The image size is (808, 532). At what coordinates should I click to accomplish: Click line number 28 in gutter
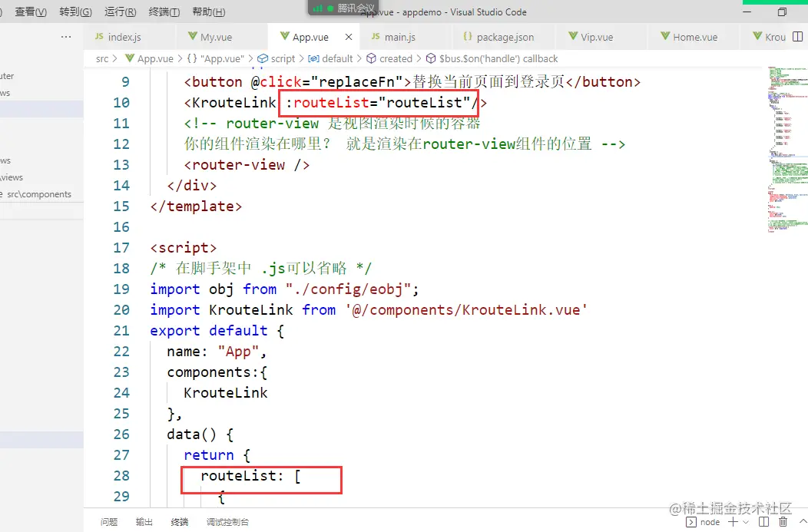tap(121, 476)
